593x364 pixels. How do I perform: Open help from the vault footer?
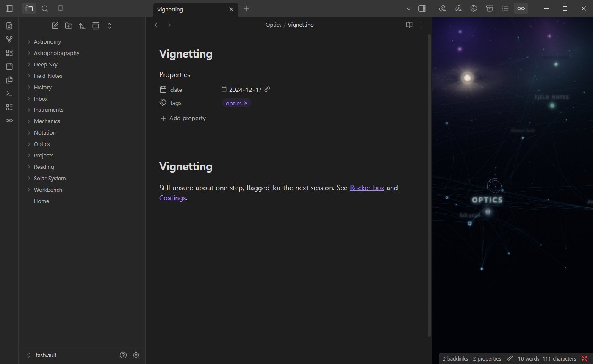point(123,355)
